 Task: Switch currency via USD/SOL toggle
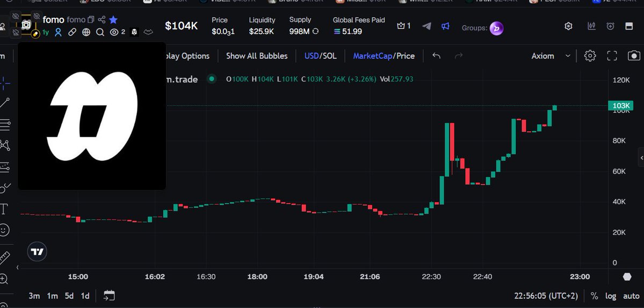[320, 56]
